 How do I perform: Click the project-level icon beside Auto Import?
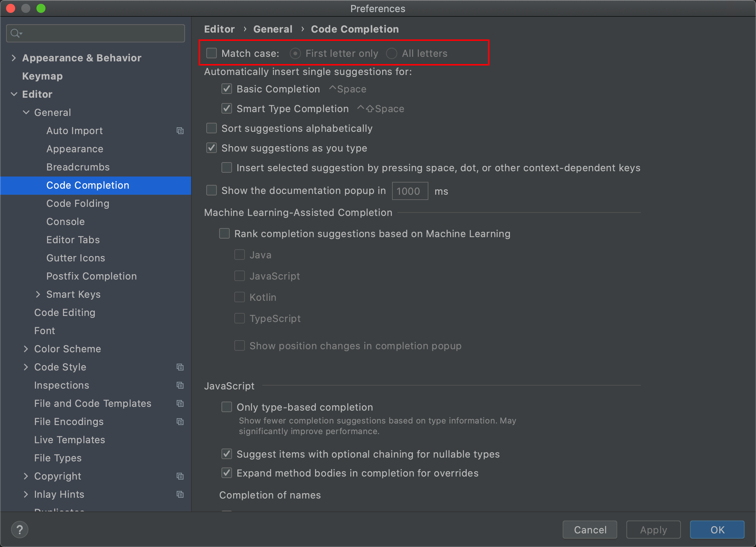[180, 131]
